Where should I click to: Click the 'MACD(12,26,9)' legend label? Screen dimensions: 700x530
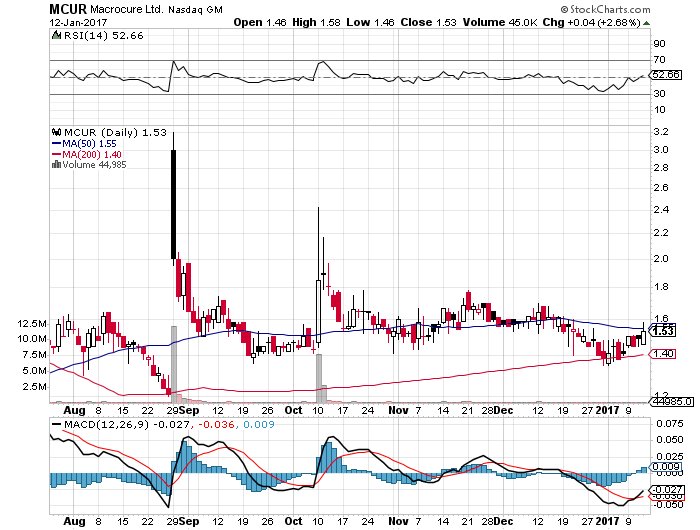(106, 424)
